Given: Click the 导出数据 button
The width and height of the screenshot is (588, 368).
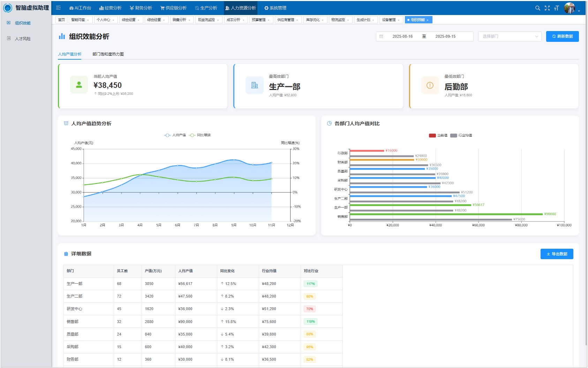Looking at the screenshot, I should [557, 254].
